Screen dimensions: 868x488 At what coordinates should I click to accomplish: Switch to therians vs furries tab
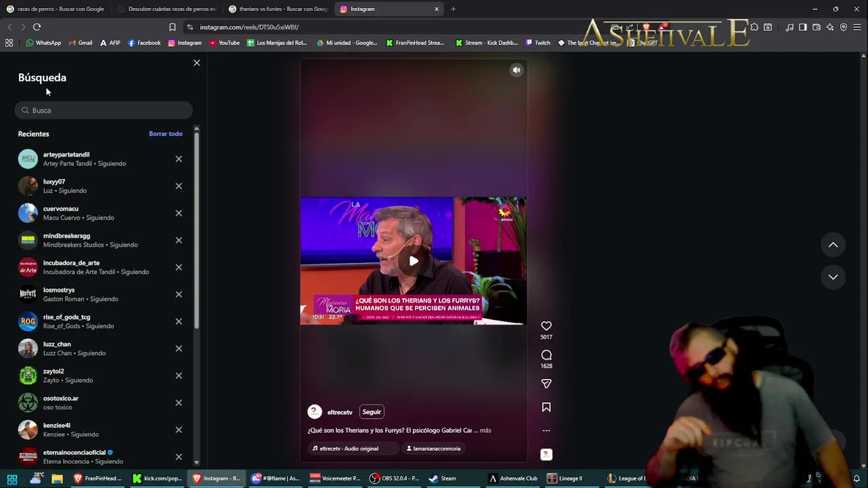pos(278,9)
